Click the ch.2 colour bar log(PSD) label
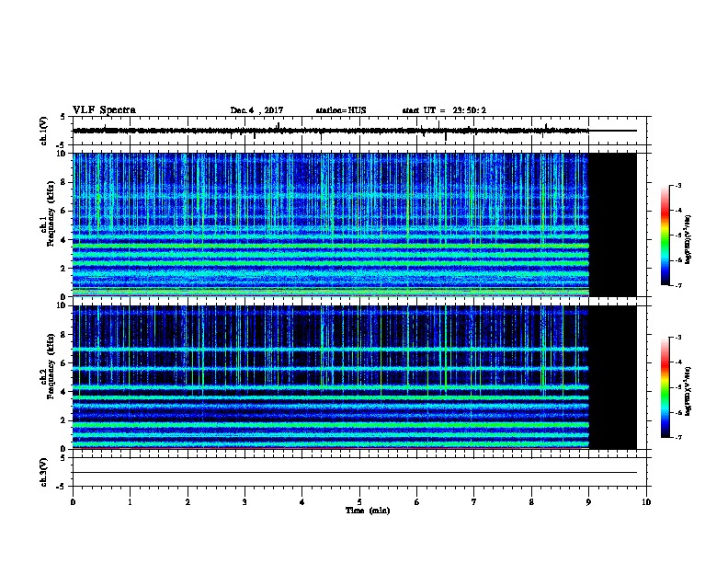728x563 pixels. tap(688, 392)
